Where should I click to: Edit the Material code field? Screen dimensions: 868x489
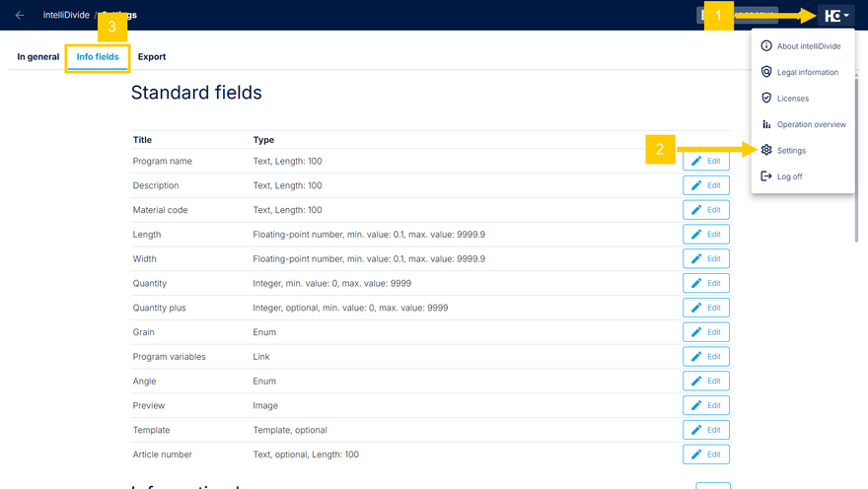click(x=706, y=210)
